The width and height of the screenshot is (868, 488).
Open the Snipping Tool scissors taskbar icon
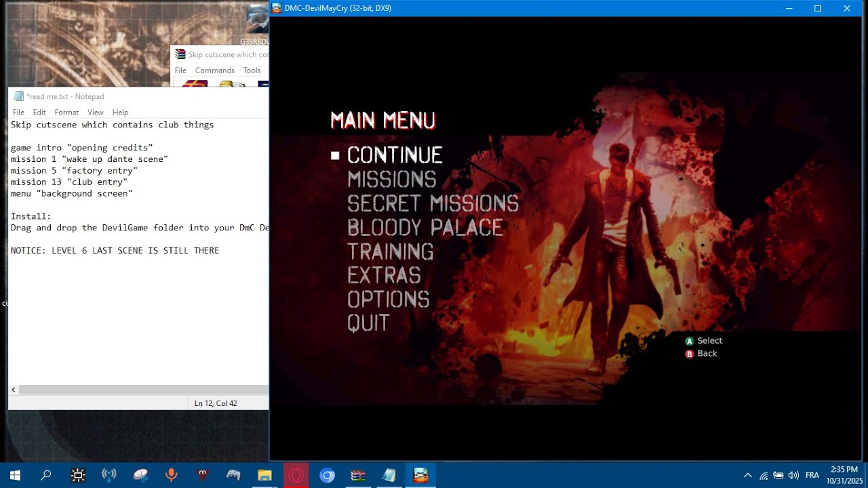[x=140, y=475]
